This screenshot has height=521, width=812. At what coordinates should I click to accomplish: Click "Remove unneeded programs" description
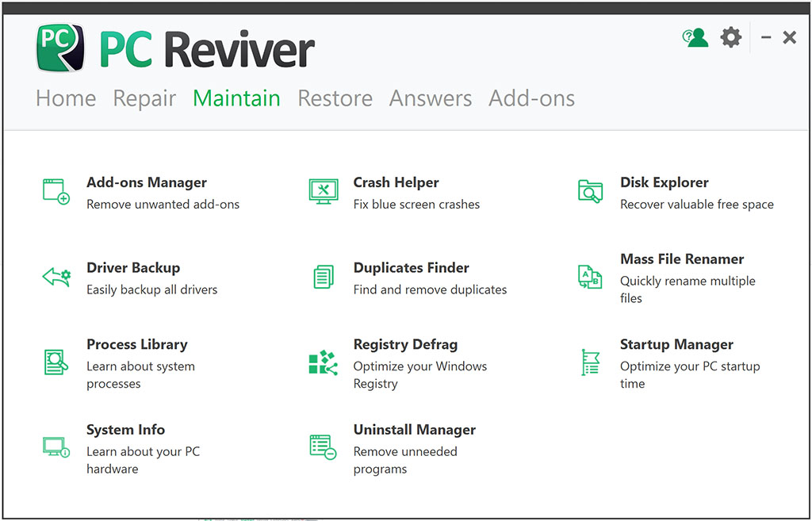[x=405, y=460]
